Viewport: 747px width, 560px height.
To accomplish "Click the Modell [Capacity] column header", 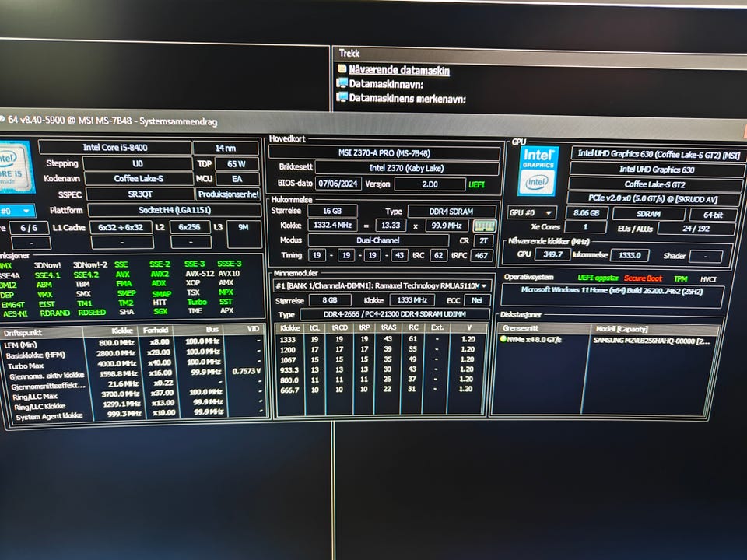I will [x=655, y=329].
